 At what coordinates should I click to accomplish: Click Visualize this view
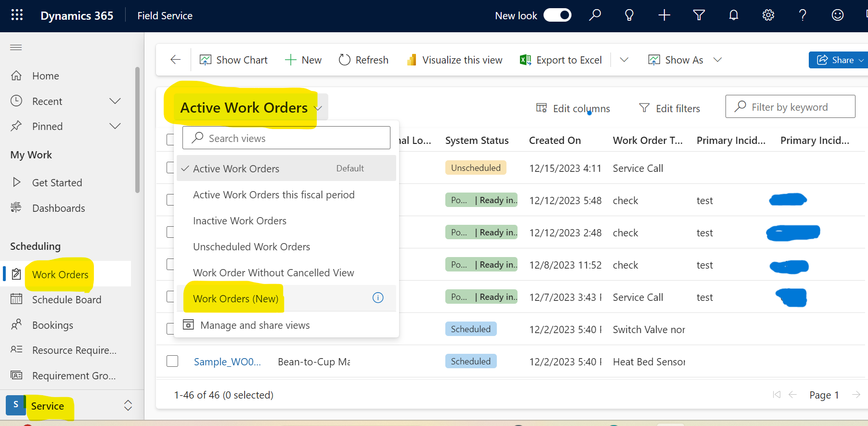(x=454, y=60)
